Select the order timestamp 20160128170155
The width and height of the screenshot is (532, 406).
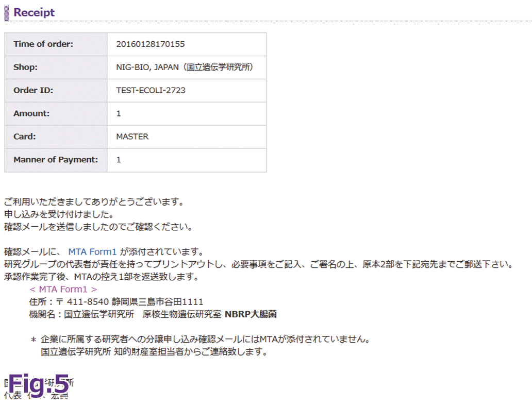coord(150,44)
